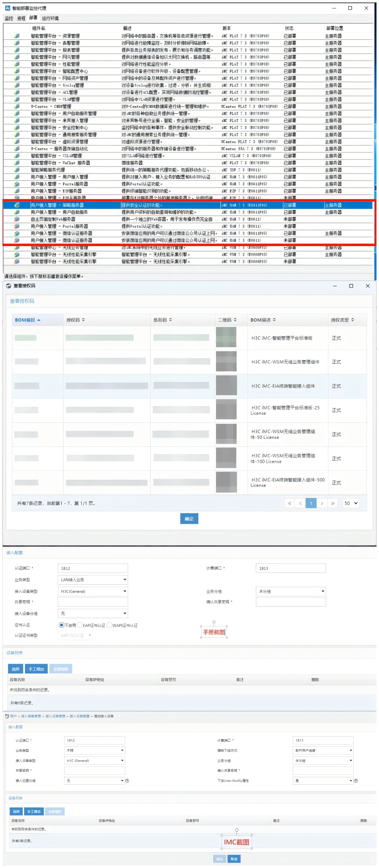Screen dimensions: 379x868
Task: Go to next page of license records
Action: coord(322,503)
